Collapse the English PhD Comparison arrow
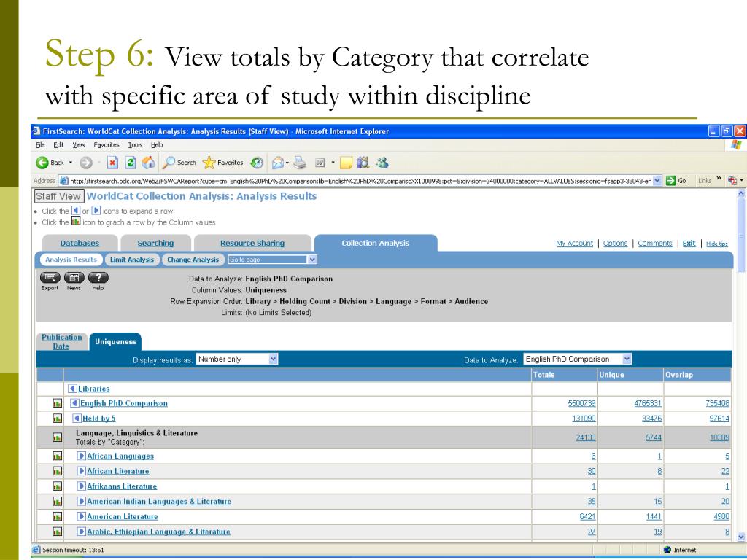747x560 pixels. [74, 403]
